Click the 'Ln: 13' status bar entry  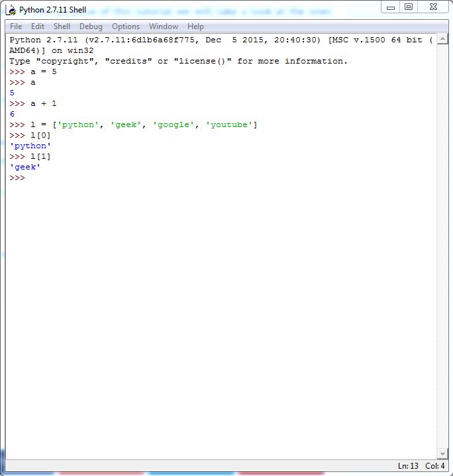[x=408, y=466]
